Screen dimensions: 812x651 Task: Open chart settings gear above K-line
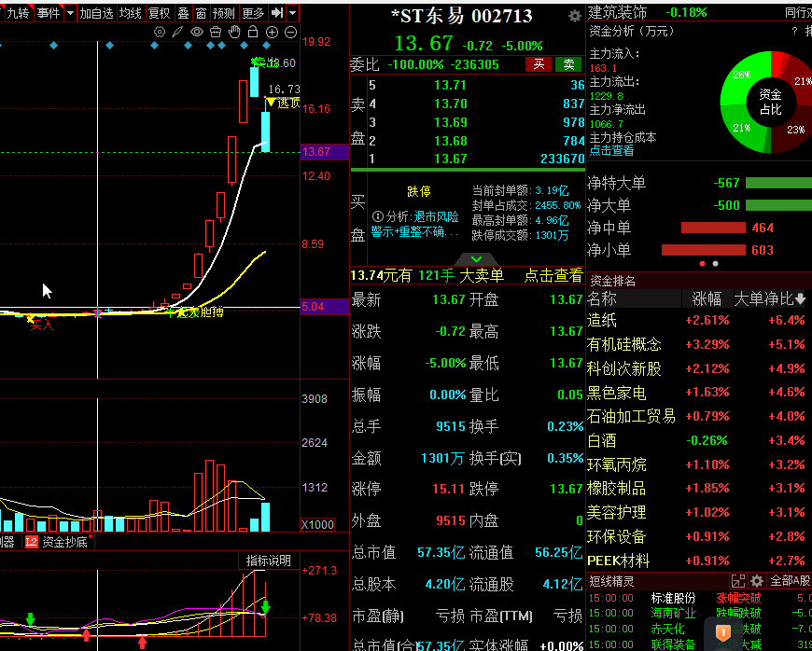click(160, 32)
